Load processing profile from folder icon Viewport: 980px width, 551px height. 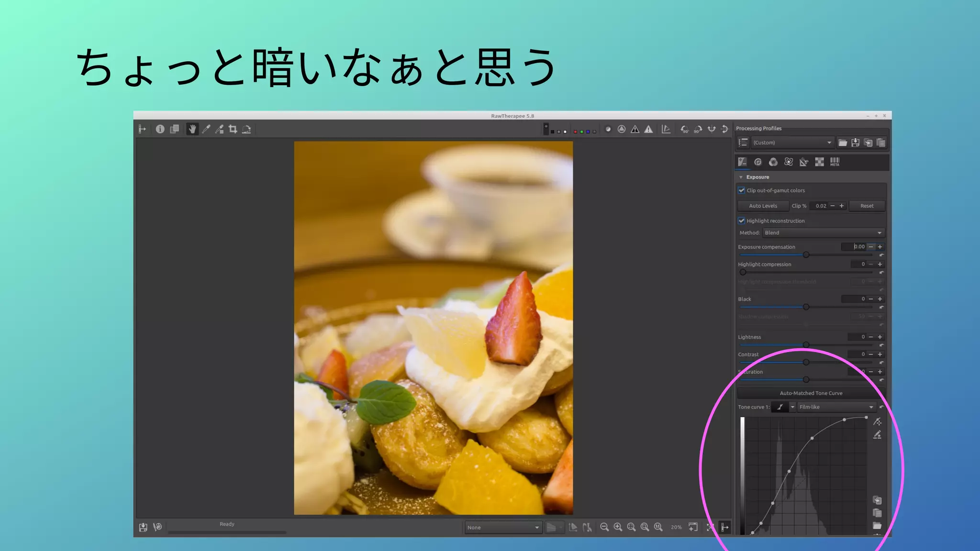click(x=843, y=143)
